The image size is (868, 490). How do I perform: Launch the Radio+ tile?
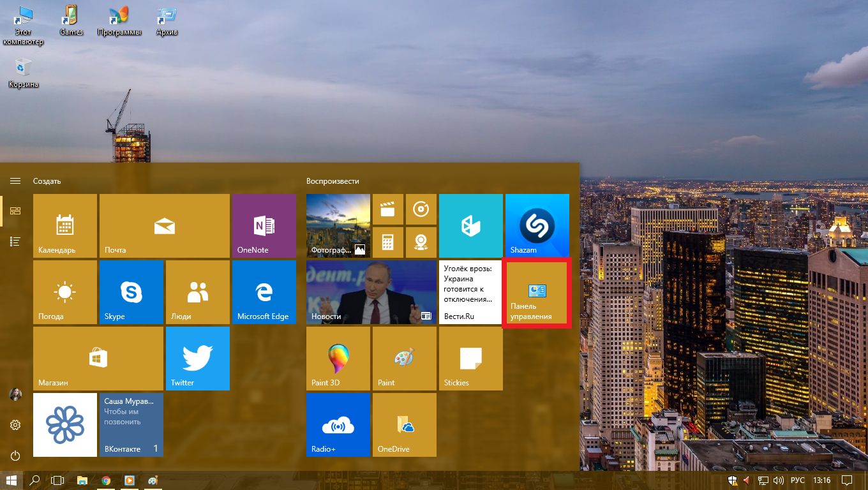338,425
